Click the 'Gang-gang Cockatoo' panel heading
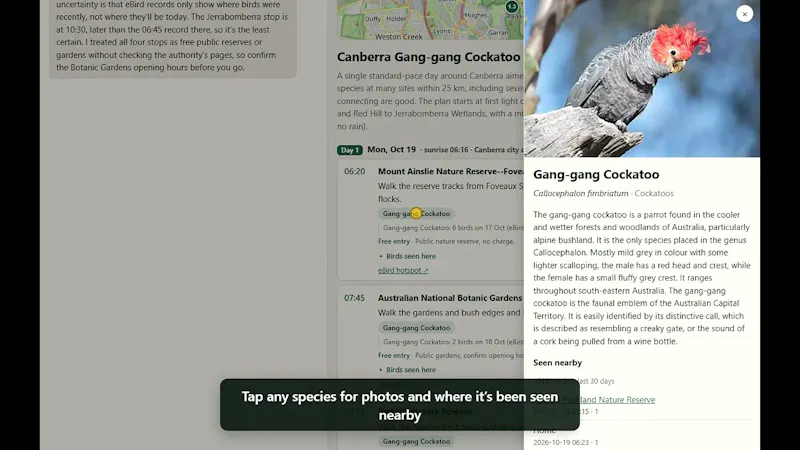Image resolution: width=800 pixels, height=450 pixels. [x=596, y=174]
